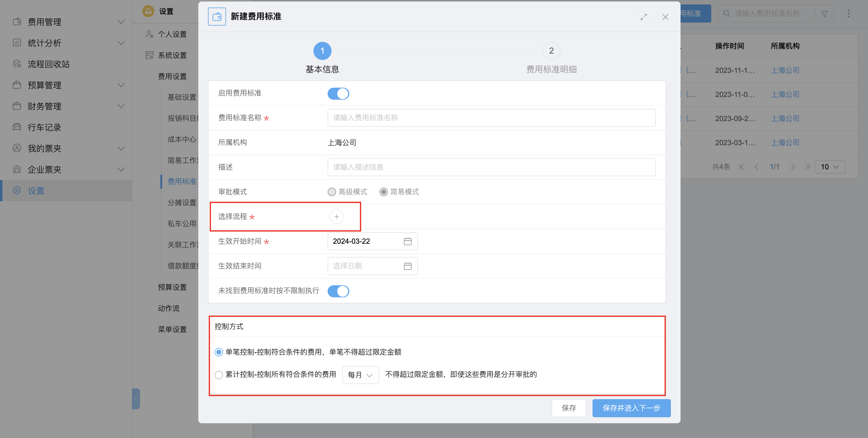This screenshot has width=868, height=438.
Task: Click the 保存 button
Action: [x=569, y=408]
